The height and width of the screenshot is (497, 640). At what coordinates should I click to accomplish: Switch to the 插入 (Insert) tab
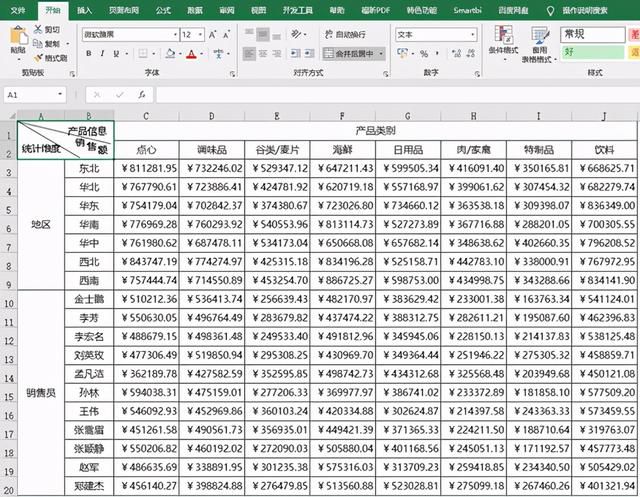click(84, 10)
